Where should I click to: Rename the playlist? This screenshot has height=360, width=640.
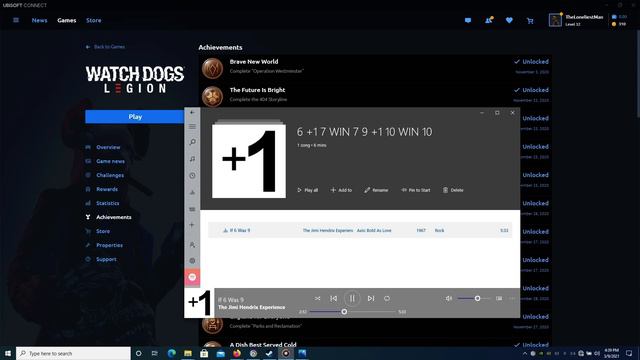(x=376, y=190)
